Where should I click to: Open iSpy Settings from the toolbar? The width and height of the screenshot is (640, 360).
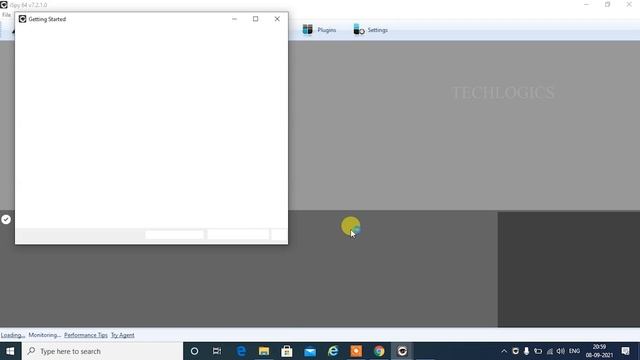(370, 30)
